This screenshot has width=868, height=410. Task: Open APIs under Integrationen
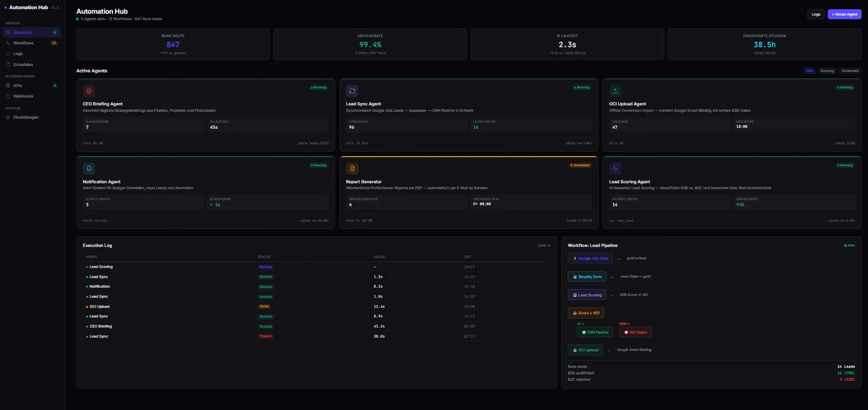[32, 86]
